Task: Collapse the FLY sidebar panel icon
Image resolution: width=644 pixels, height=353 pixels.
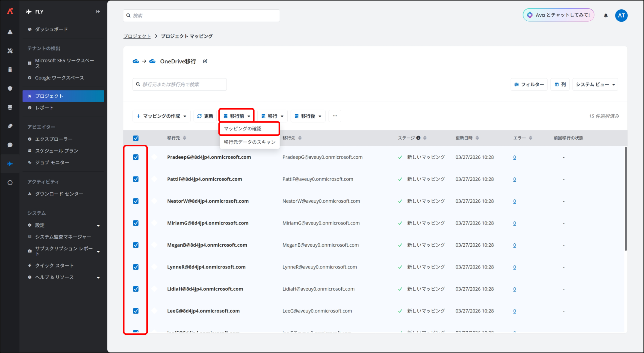Action: click(x=98, y=12)
